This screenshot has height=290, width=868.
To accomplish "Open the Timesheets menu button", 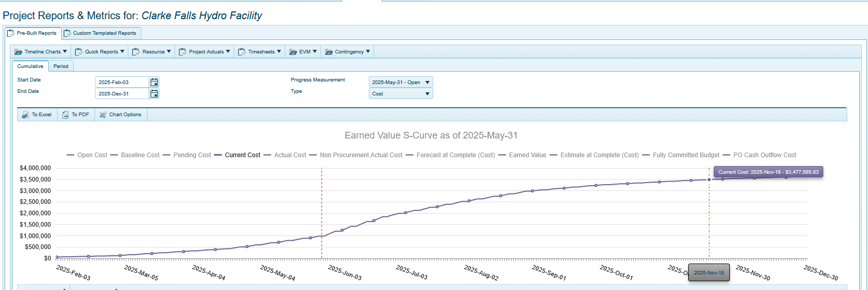I will (x=260, y=52).
